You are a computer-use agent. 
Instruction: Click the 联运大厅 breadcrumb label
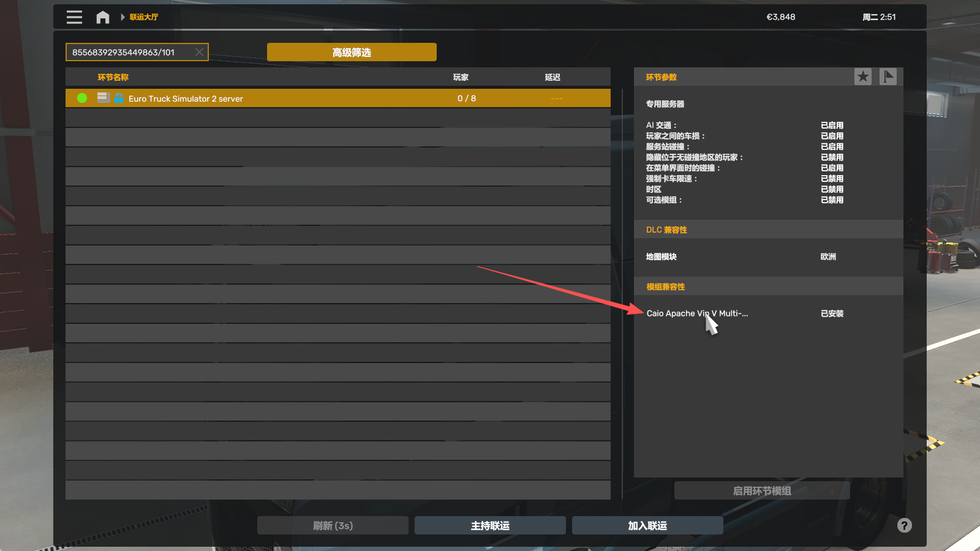144,17
